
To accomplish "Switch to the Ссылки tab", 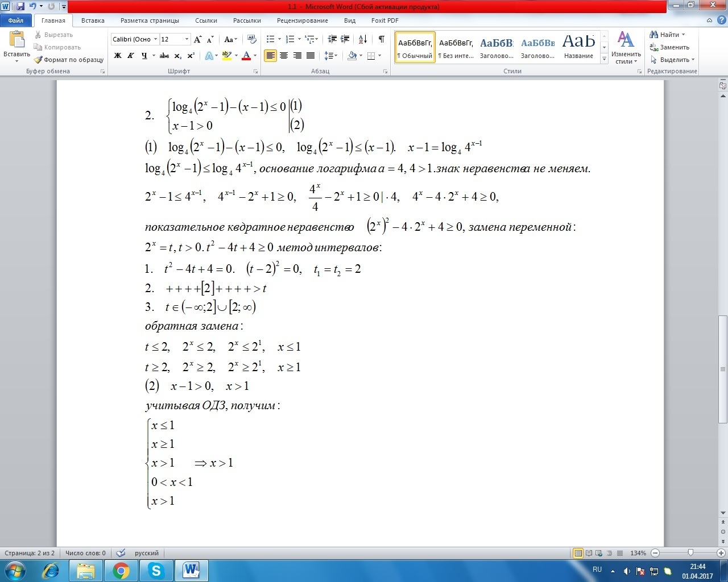I will 206,20.
